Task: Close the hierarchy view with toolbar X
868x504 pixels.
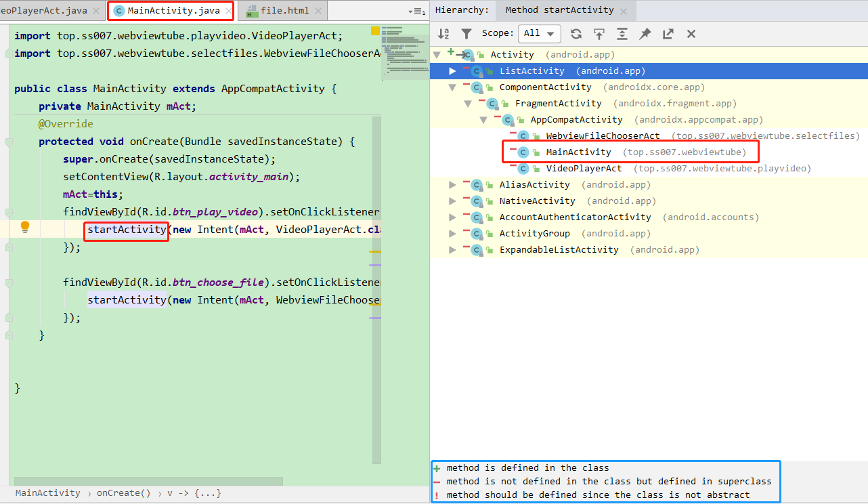Action: click(x=691, y=33)
